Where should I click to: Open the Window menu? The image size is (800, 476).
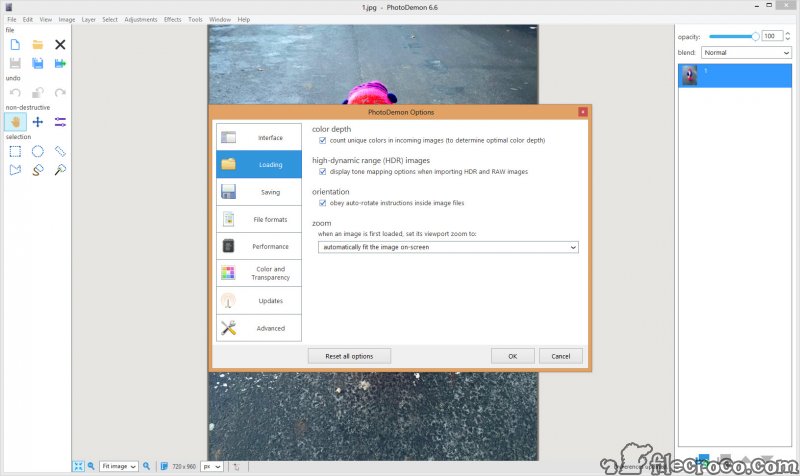tap(220, 19)
